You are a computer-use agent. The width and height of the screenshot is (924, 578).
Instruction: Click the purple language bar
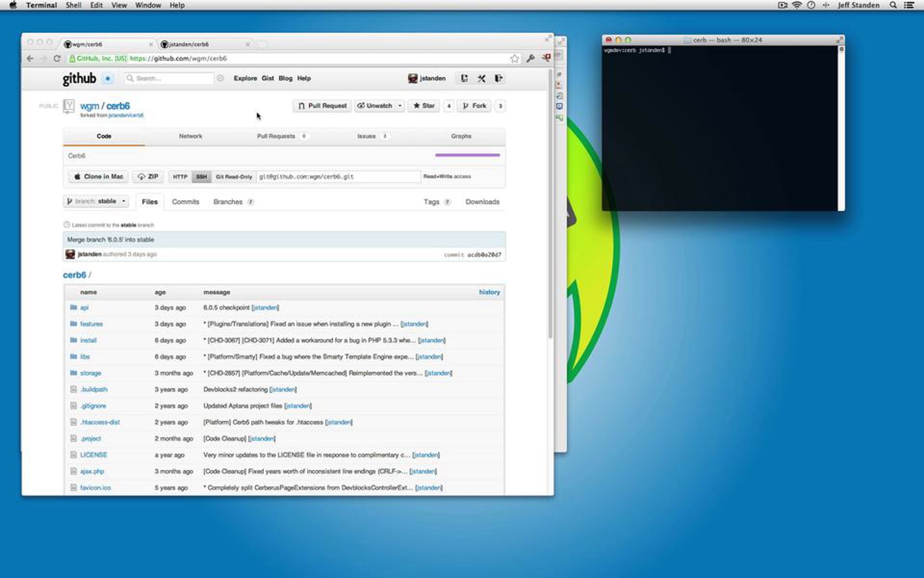tap(467, 155)
